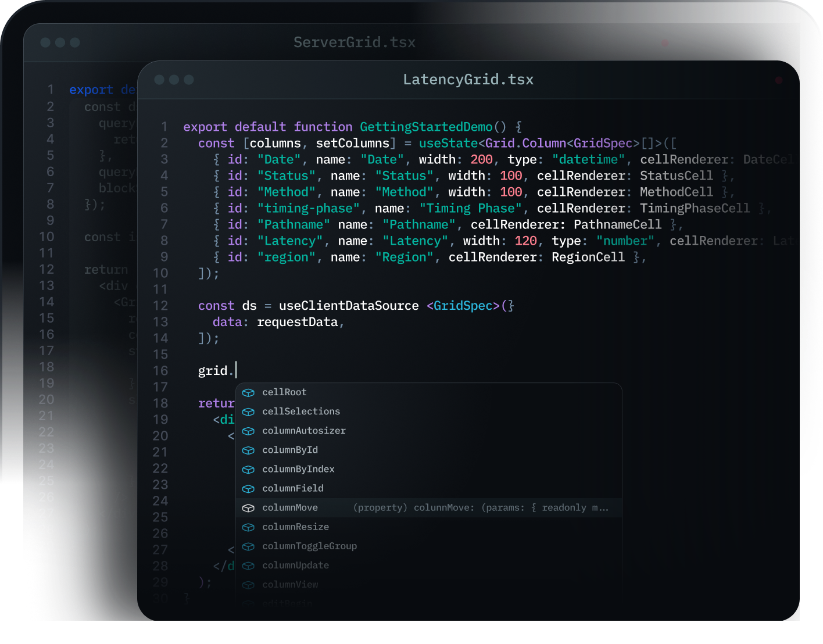Click the cube icon beside columnAutosizer
The width and height of the screenshot is (823, 644).
(x=248, y=431)
